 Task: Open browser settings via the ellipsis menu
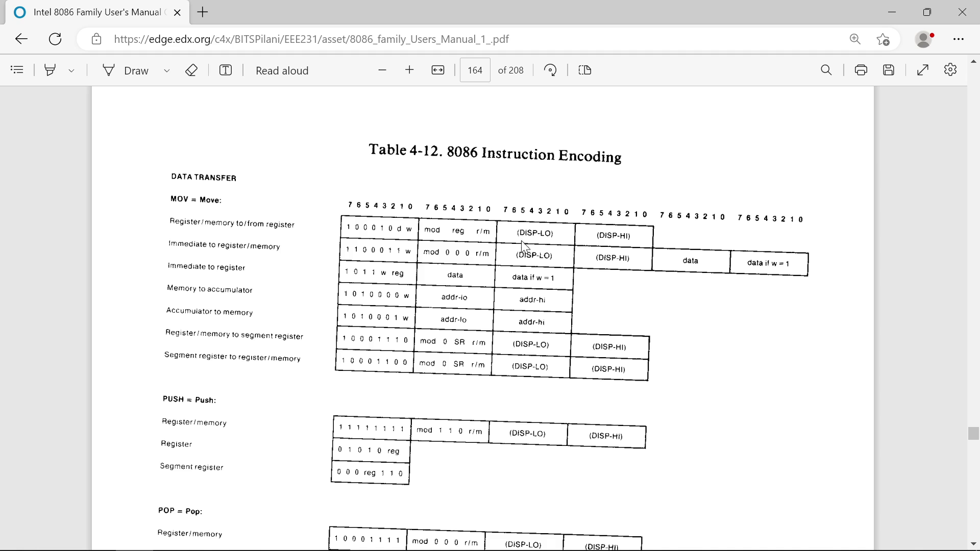[x=959, y=39]
